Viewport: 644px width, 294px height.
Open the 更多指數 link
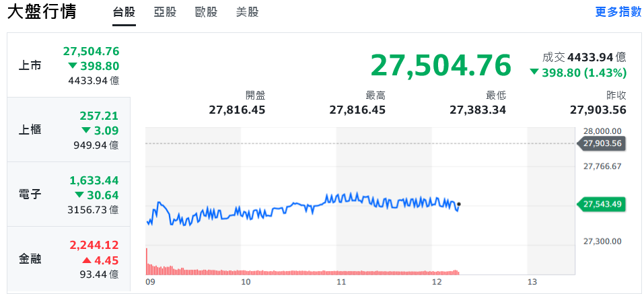click(x=618, y=12)
